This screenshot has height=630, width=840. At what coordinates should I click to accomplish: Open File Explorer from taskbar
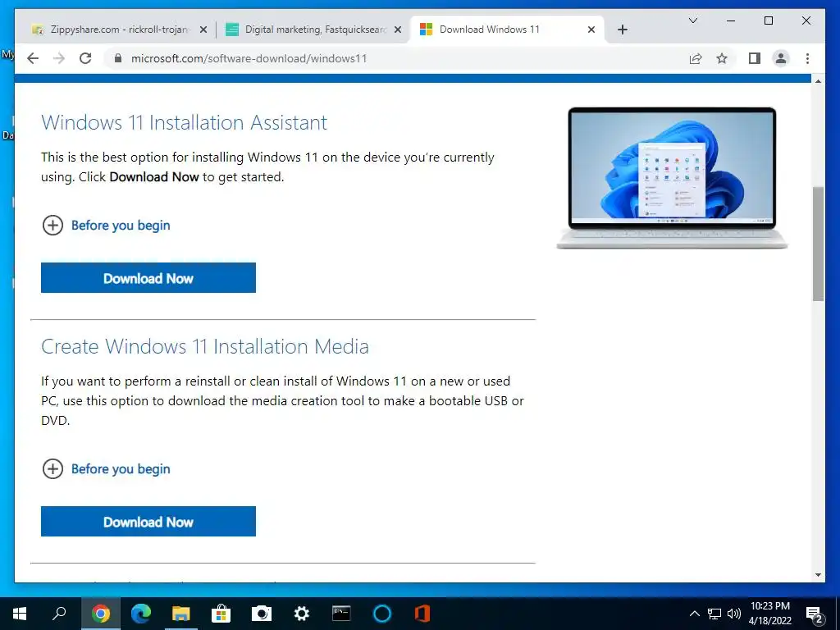(x=181, y=614)
